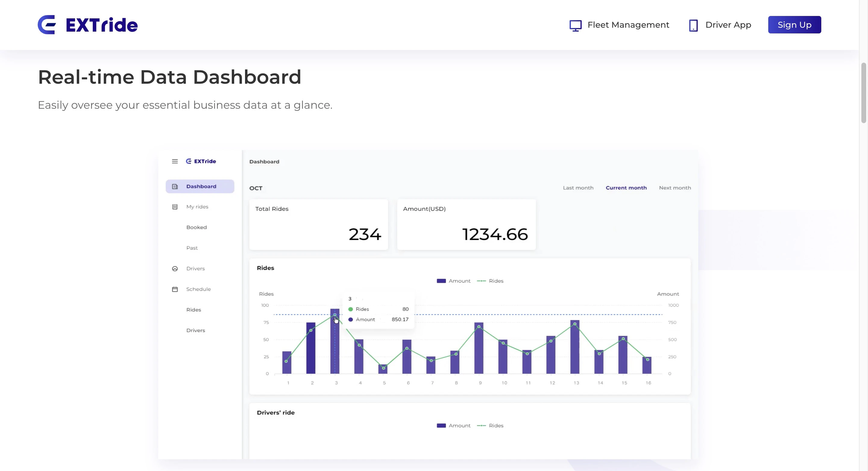Click the Driver App phone icon

coord(693,25)
